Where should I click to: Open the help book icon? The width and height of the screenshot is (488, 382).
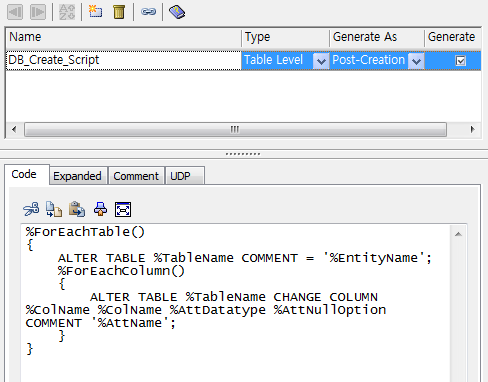tap(177, 12)
